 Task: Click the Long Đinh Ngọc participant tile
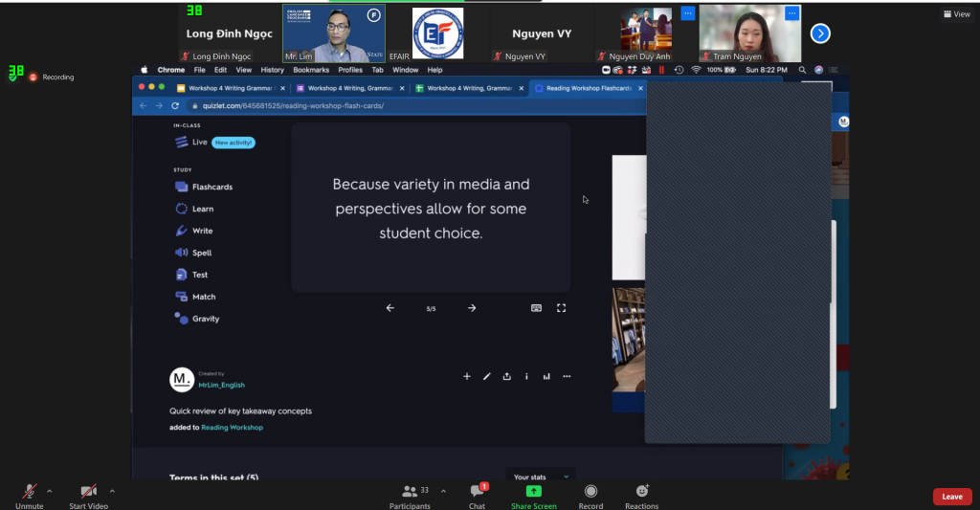point(230,33)
